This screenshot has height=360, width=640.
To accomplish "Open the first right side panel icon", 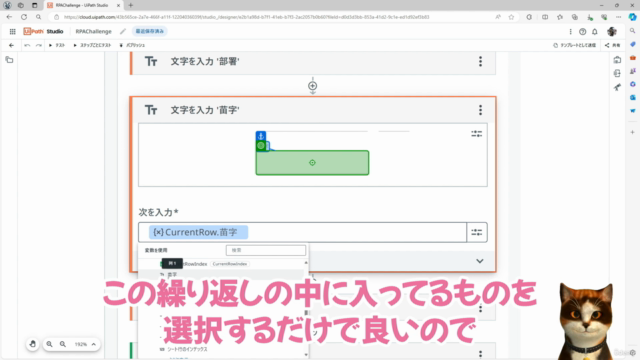I will (x=617, y=60).
